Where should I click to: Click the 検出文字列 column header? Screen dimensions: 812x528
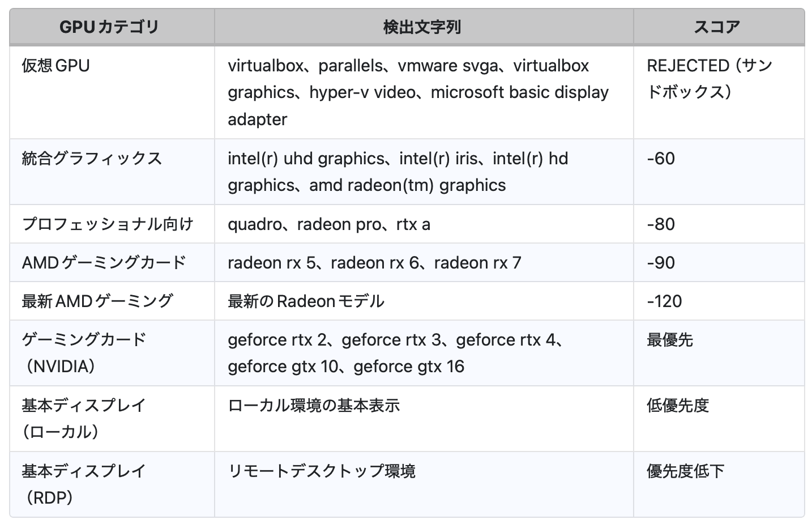tap(422, 27)
